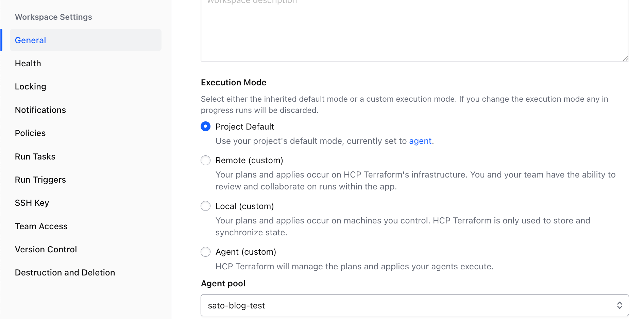Grab the description box resize handle
This screenshot has height=319, width=644.
[x=625, y=58]
